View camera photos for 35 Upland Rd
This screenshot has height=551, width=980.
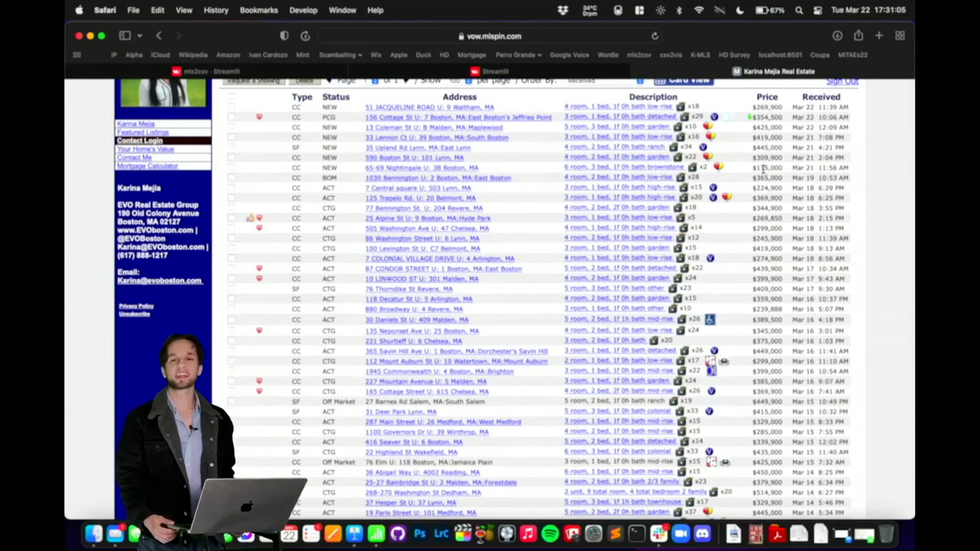point(673,147)
